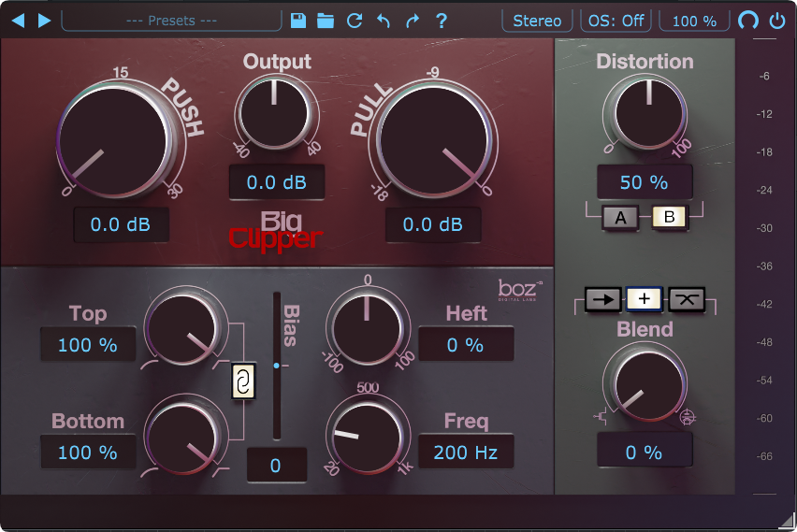This screenshot has height=532, width=797.
Task: Click the Bias vertical slider handle
Action: 277,366
